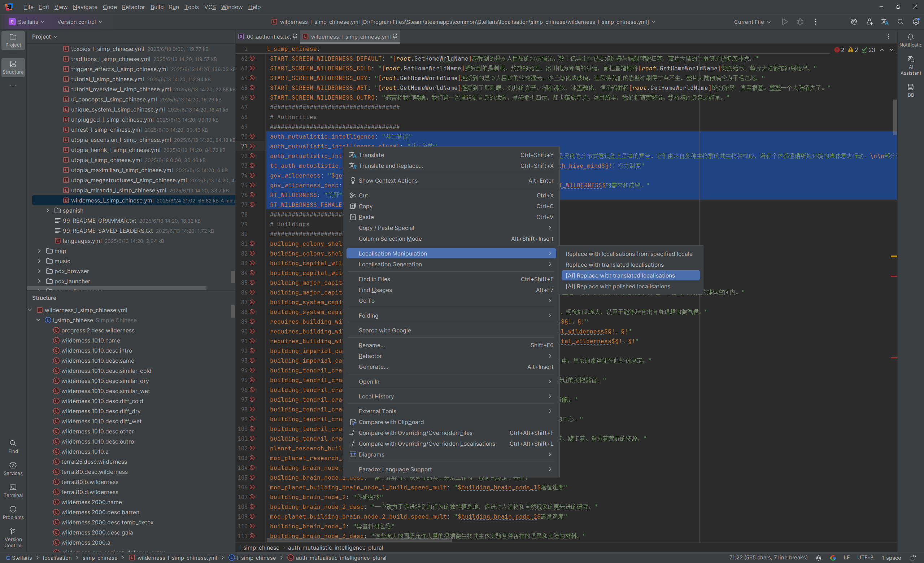Viewport: 924px width, 563px height.
Task: Open the toolbar more actions menu
Action: (815, 22)
